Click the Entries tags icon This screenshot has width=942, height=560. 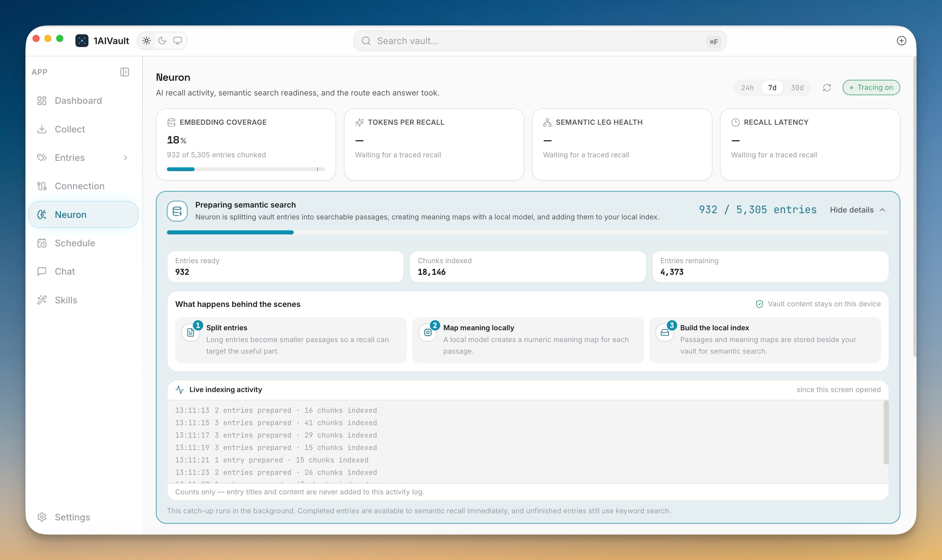[x=42, y=157]
